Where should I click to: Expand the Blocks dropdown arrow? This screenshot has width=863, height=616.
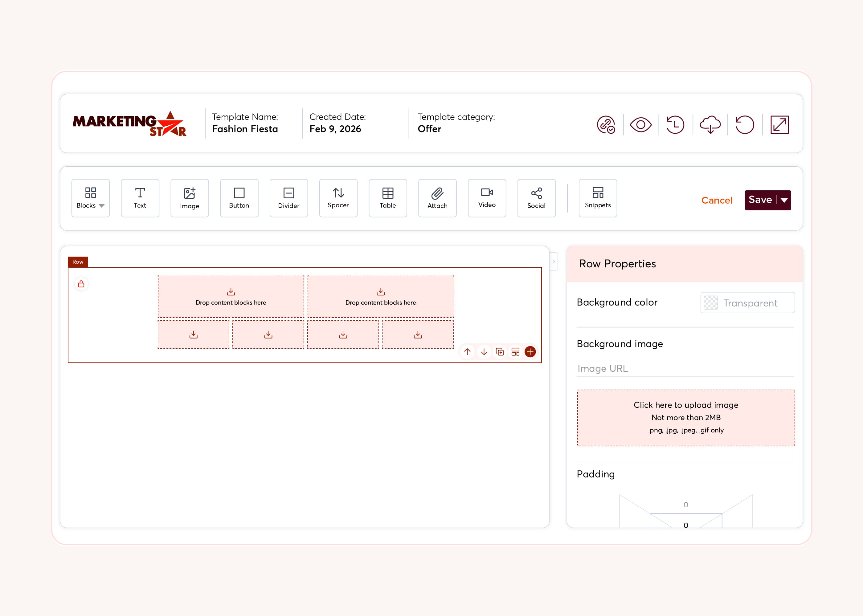coord(102,206)
